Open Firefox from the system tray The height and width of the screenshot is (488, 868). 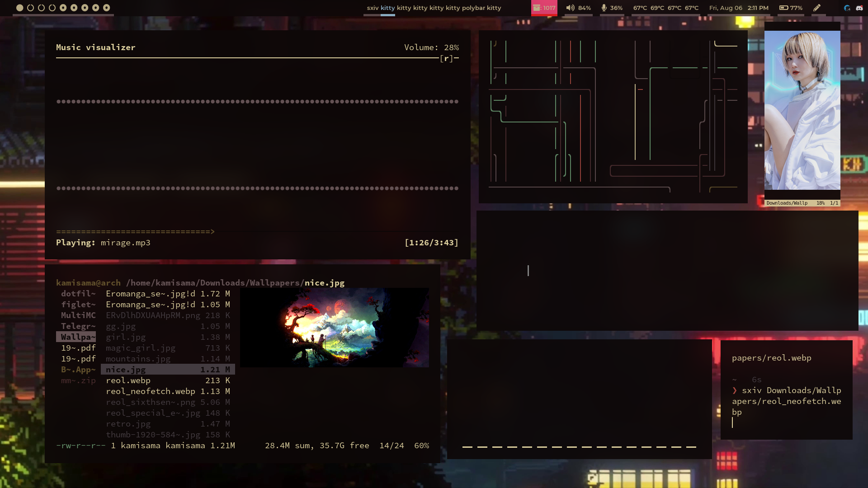[x=847, y=8]
